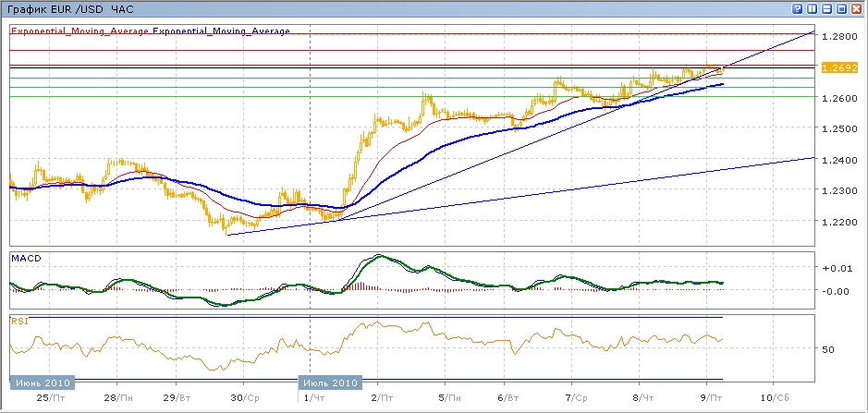Click the RSI 50 level axis label

829,349
